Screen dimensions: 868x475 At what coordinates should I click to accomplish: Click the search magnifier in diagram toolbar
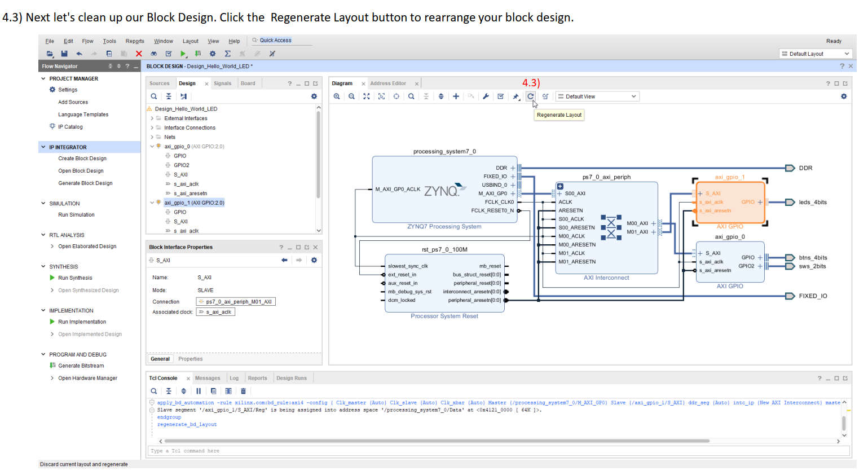[411, 96]
